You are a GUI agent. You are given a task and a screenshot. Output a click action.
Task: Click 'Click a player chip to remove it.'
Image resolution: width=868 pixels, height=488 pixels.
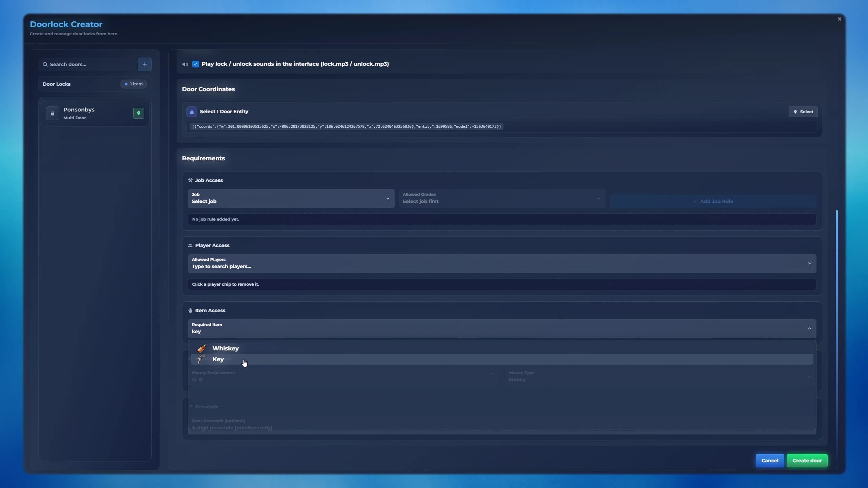tap(225, 284)
